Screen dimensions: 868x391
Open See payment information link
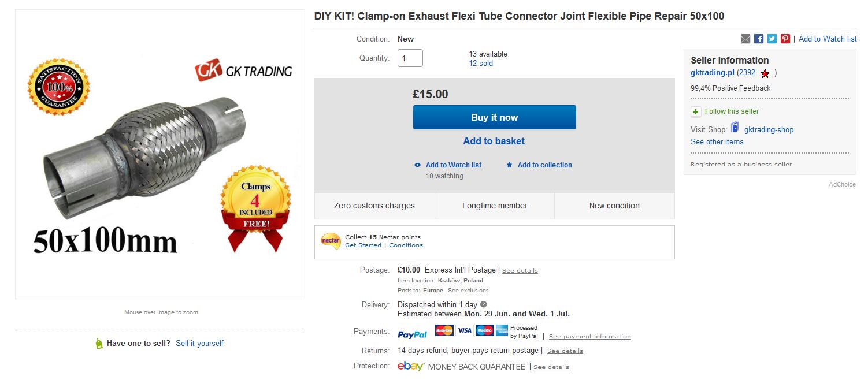pyautogui.click(x=589, y=336)
